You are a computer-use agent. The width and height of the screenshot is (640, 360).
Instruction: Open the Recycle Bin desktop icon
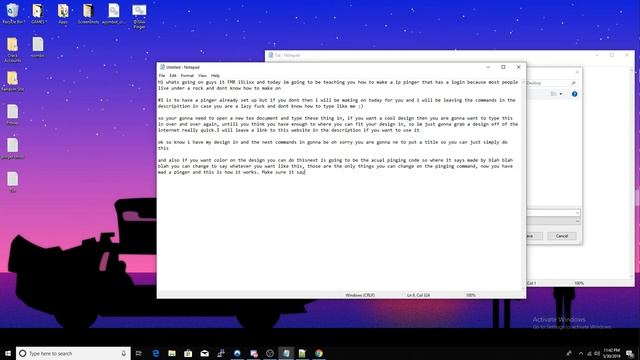(x=13, y=13)
